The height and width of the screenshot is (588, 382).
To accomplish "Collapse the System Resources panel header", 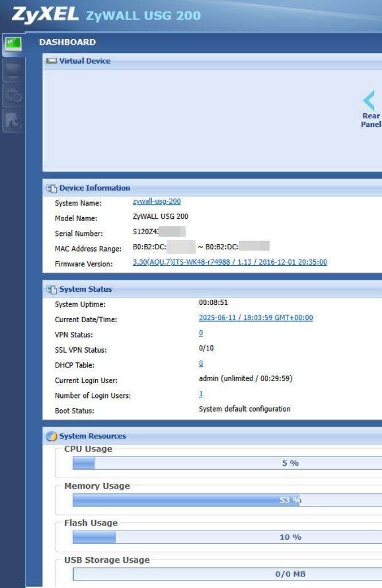I will pos(92,436).
